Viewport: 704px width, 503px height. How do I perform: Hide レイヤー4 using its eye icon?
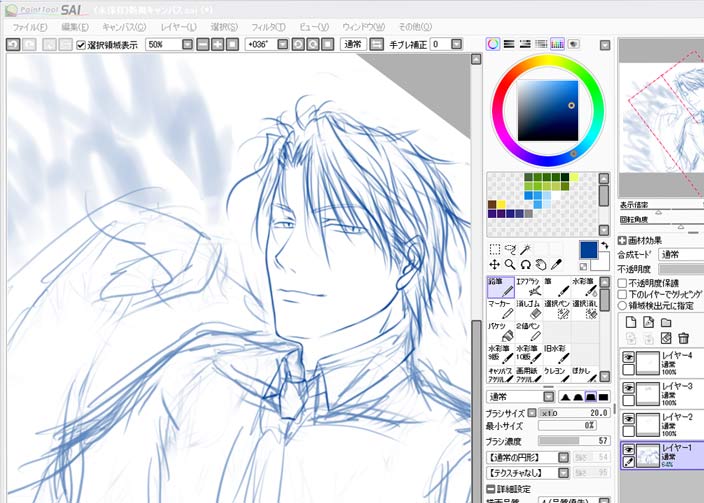629,357
